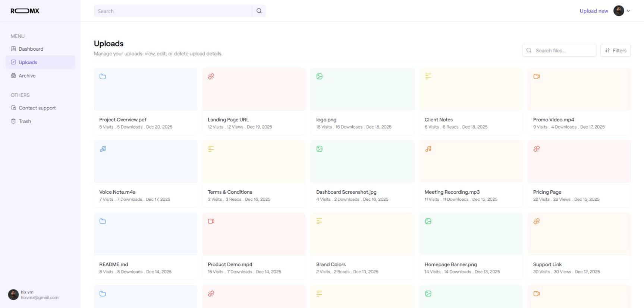Click the music icon on Meeting Recording.mp3 card

[428, 149]
